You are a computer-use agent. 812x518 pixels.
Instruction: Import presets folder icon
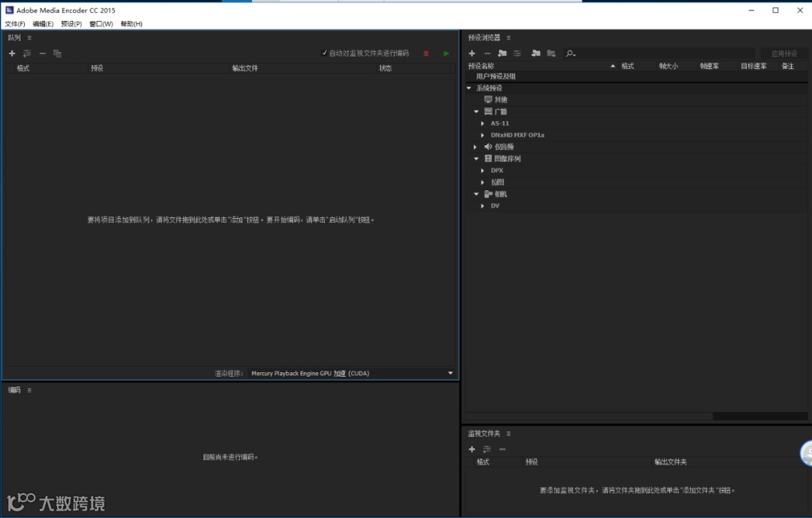point(536,53)
